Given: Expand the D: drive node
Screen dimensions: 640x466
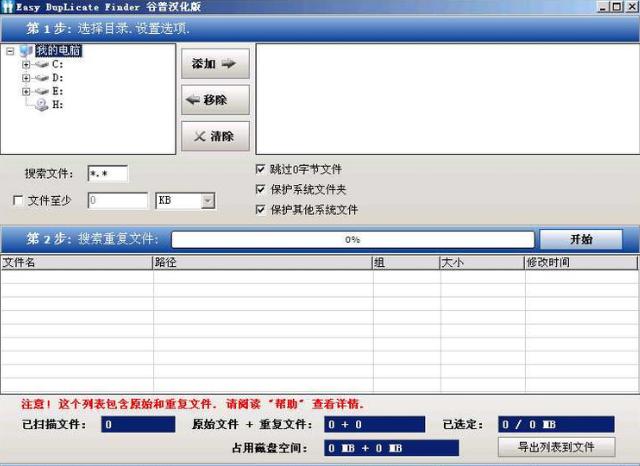Looking at the screenshot, I should click(x=26, y=78).
